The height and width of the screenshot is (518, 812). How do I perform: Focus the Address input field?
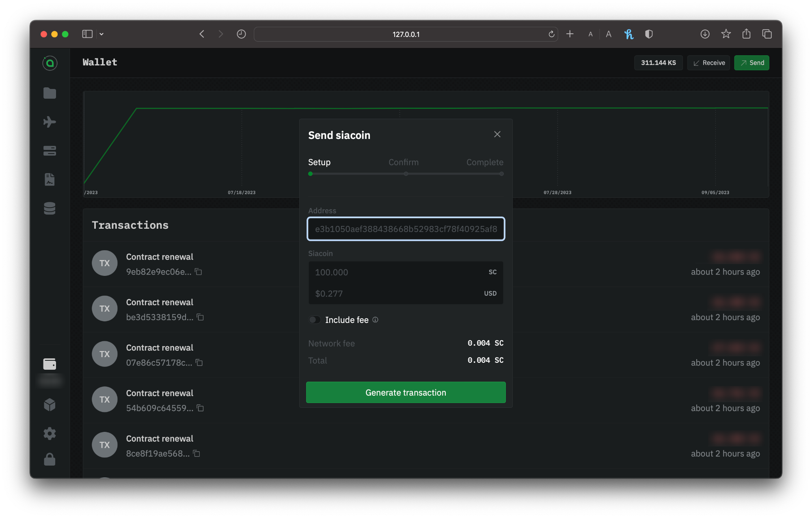[406, 229]
